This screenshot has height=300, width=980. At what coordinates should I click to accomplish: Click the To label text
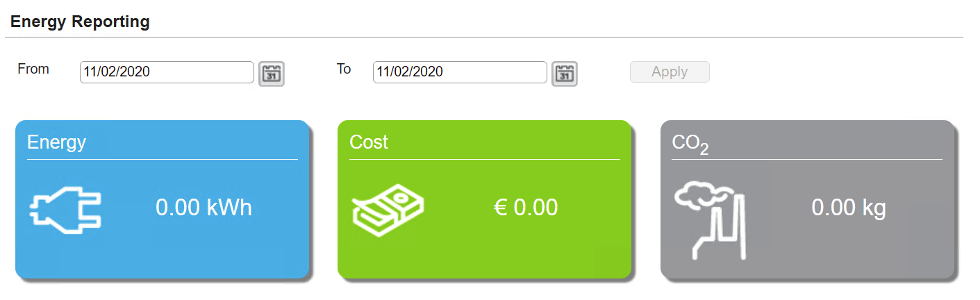pos(344,69)
